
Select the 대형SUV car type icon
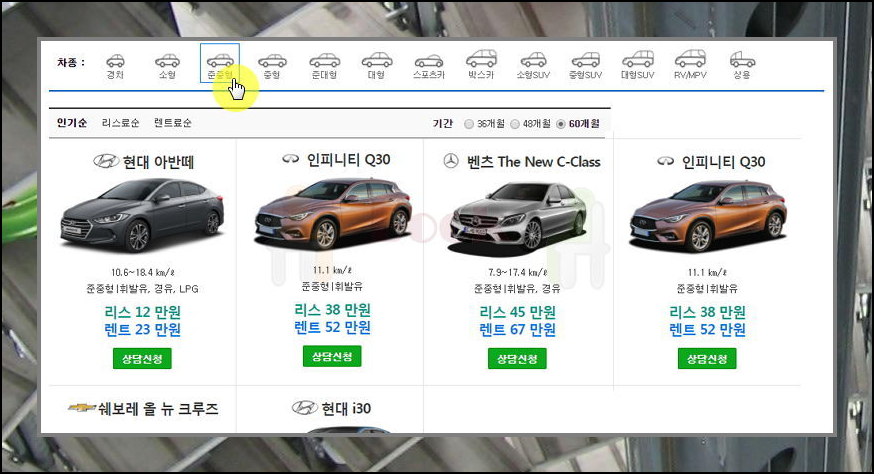pyautogui.click(x=638, y=59)
